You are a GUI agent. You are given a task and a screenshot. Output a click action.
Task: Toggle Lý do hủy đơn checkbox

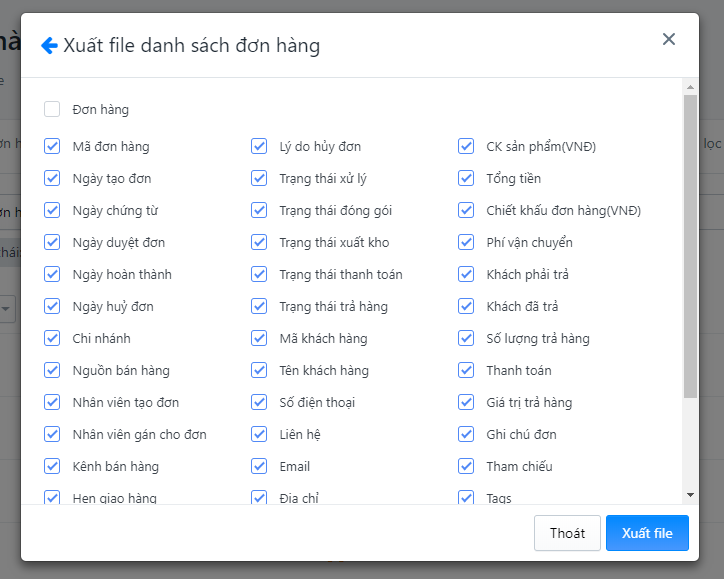259,146
